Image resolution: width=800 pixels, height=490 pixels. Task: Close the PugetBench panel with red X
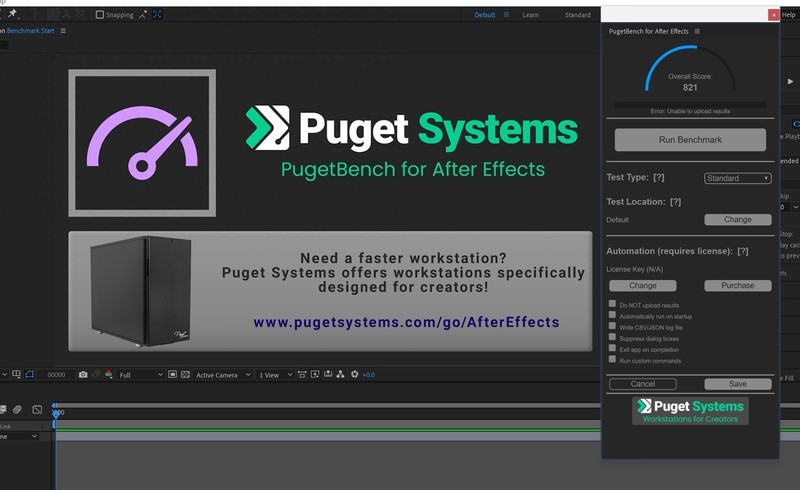[773, 15]
